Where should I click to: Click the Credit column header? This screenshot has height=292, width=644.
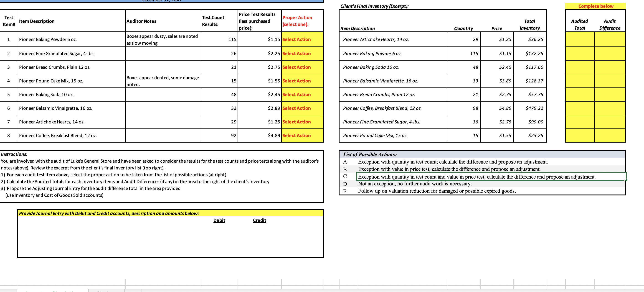259,220
